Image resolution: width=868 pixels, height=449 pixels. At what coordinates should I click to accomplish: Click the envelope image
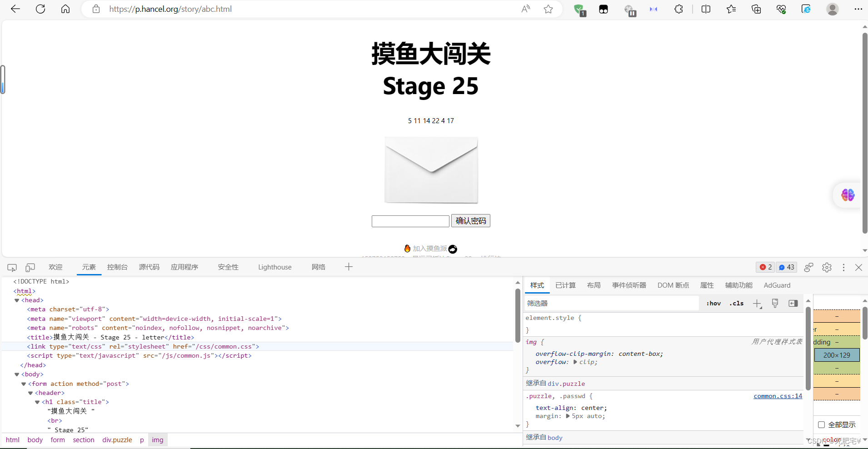431,170
